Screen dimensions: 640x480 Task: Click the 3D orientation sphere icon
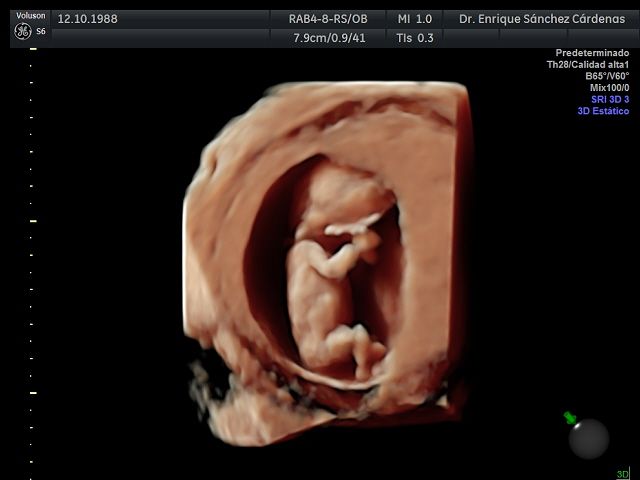(x=589, y=439)
